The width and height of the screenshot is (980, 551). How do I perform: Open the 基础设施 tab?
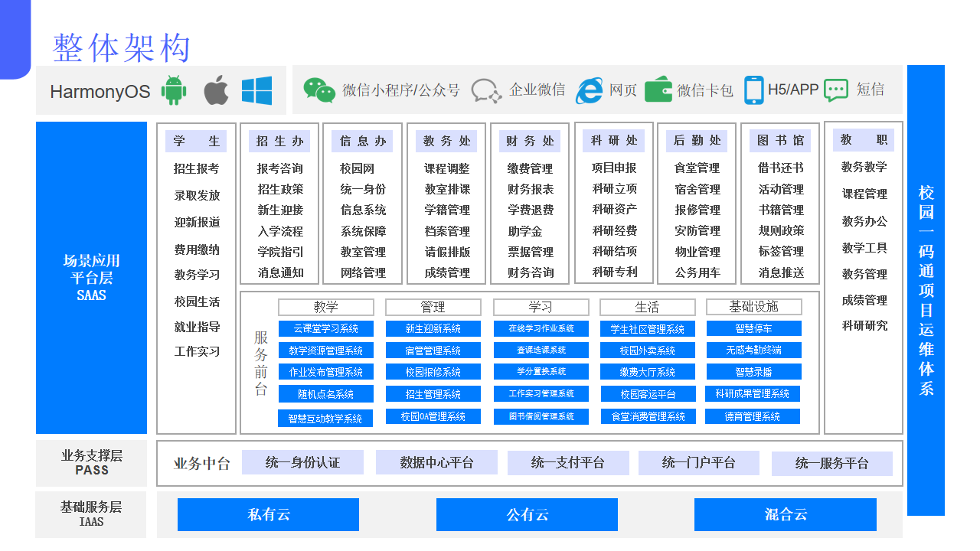756,307
